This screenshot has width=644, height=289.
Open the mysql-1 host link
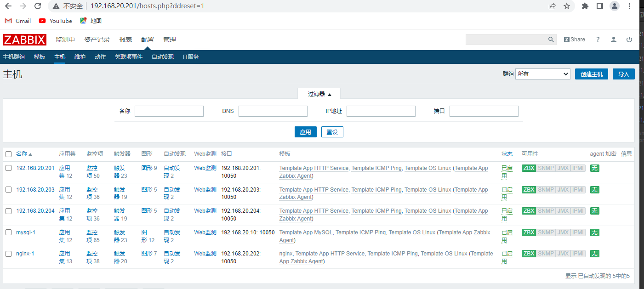26,232
